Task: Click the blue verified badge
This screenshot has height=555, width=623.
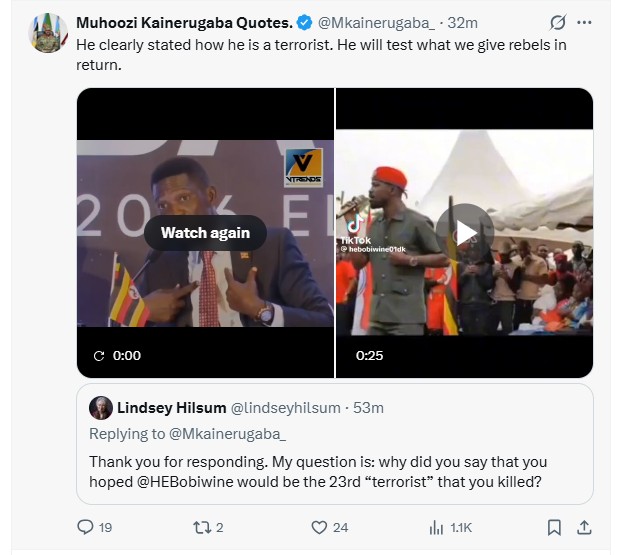Action: coord(307,23)
